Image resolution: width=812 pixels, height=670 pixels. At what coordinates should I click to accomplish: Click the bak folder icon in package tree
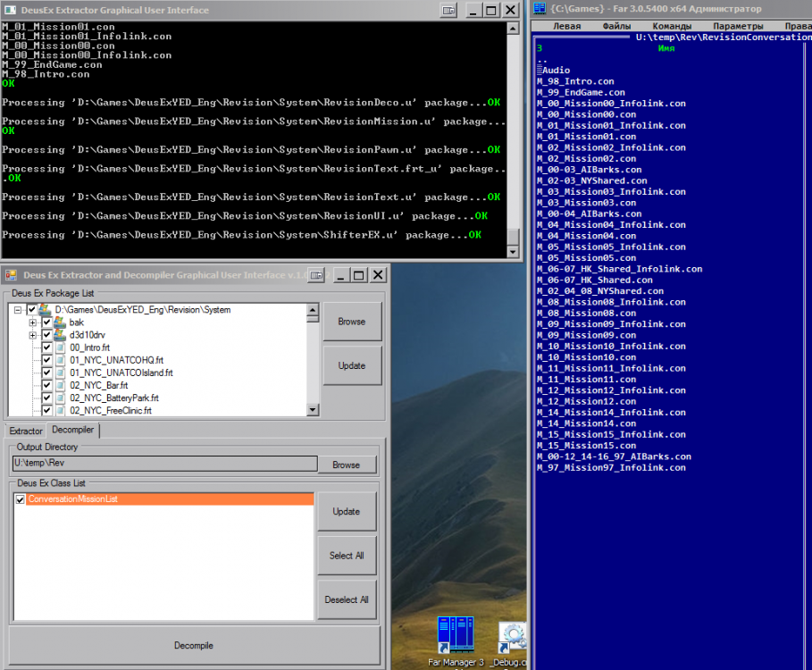coord(60,322)
